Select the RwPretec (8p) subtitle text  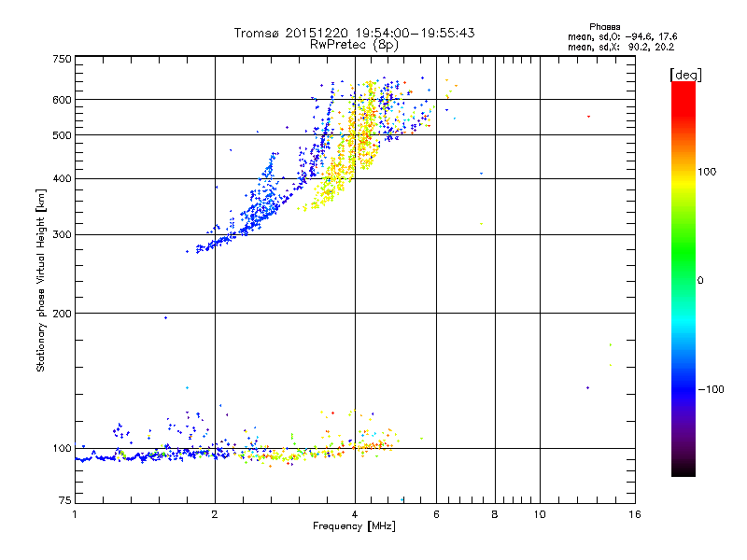pyautogui.click(x=354, y=45)
